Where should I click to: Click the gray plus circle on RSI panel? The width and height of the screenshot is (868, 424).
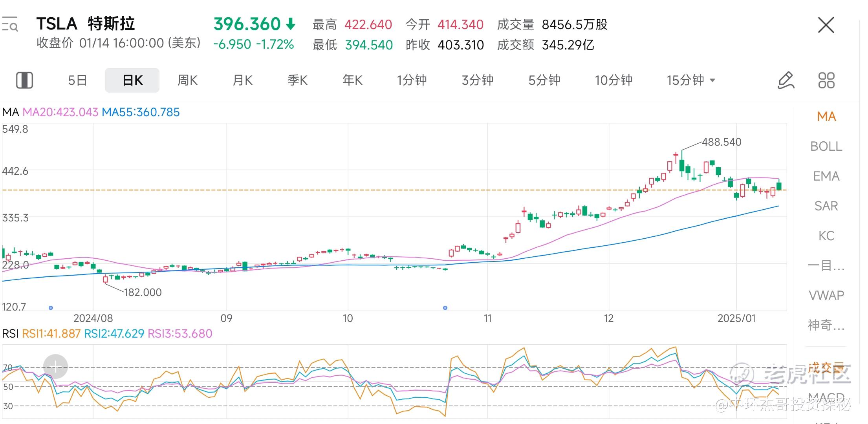click(x=55, y=367)
